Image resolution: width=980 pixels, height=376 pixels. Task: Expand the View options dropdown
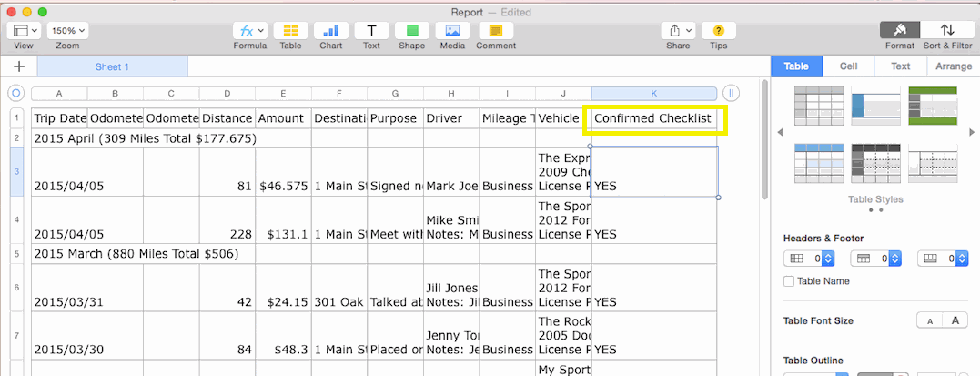point(24,30)
